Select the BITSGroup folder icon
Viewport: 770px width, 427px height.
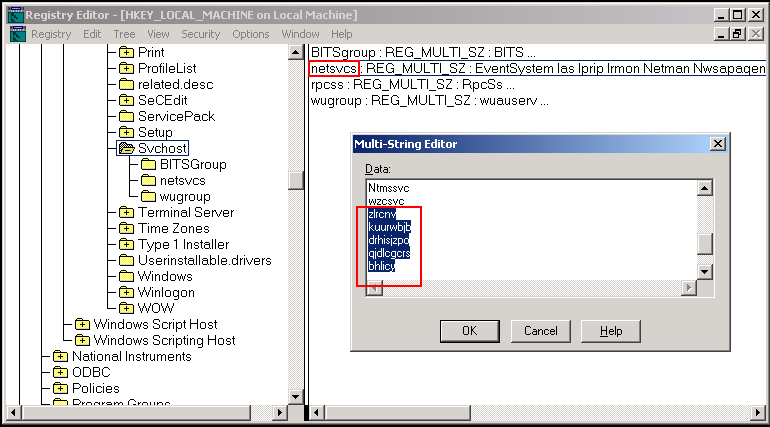[x=148, y=164]
